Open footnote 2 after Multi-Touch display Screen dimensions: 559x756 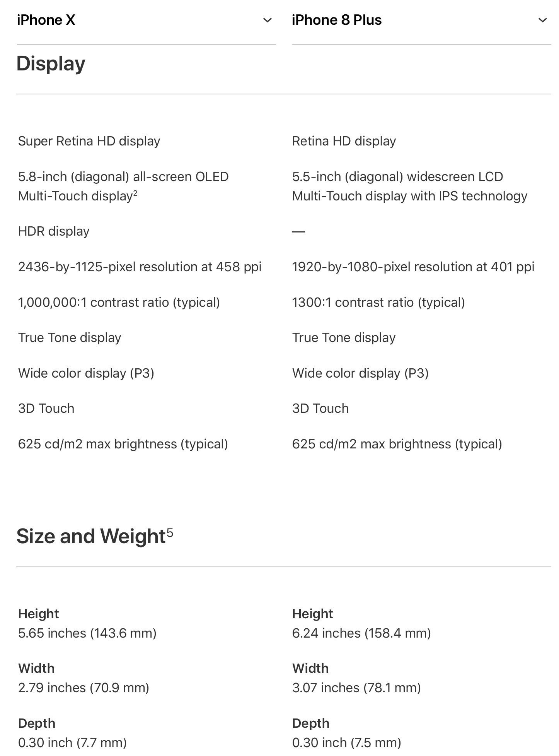pyautogui.click(x=135, y=193)
